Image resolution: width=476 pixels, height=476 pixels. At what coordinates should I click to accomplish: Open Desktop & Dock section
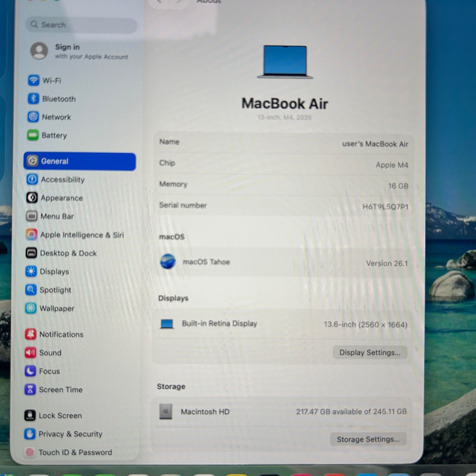point(68,253)
